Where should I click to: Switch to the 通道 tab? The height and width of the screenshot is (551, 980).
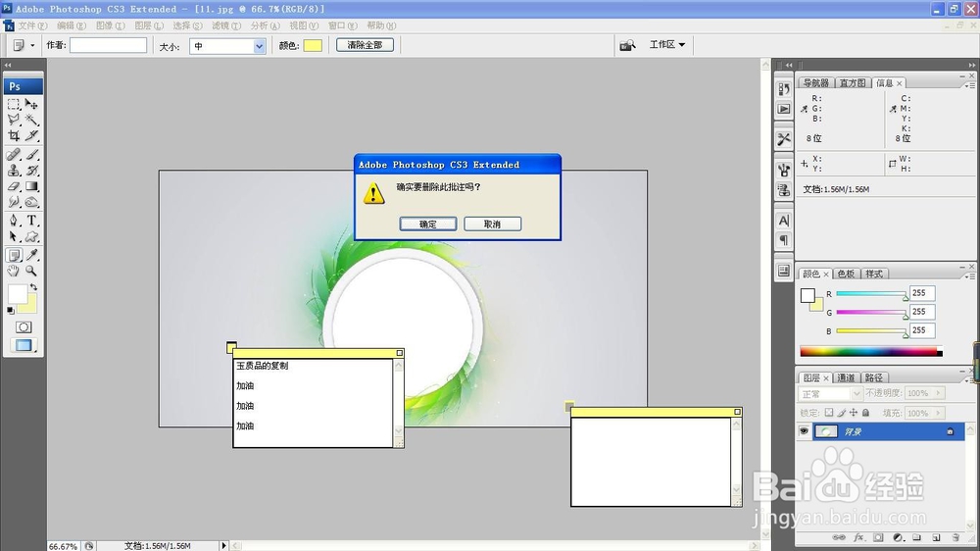[x=845, y=377]
